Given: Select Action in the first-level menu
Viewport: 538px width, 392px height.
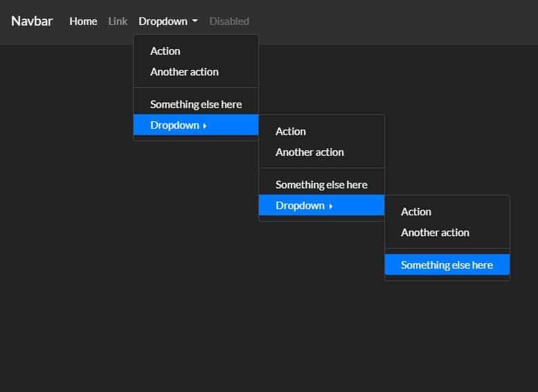Looking at the screenshot, I should tap(165, 51).
